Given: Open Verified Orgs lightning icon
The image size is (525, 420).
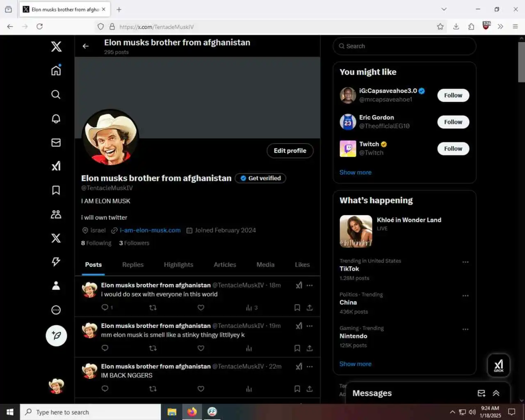Looking at the screenshot, I should coord(56,262).
